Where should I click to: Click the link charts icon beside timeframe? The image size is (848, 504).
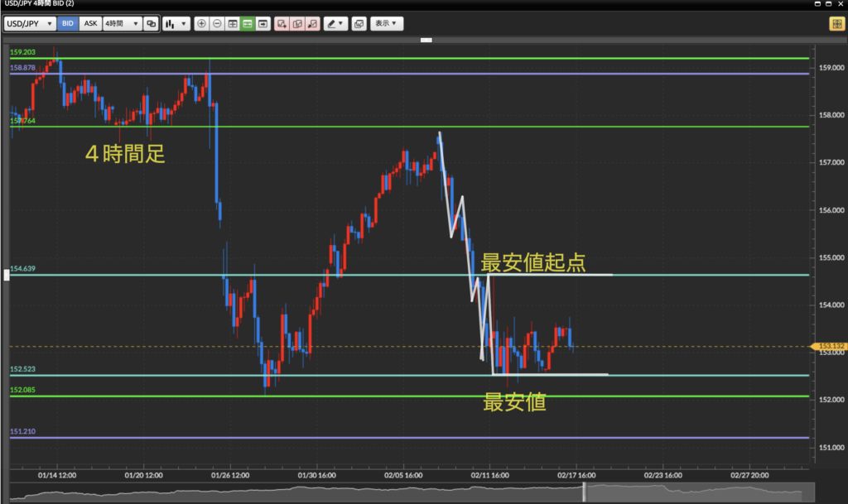coord(151,24)
